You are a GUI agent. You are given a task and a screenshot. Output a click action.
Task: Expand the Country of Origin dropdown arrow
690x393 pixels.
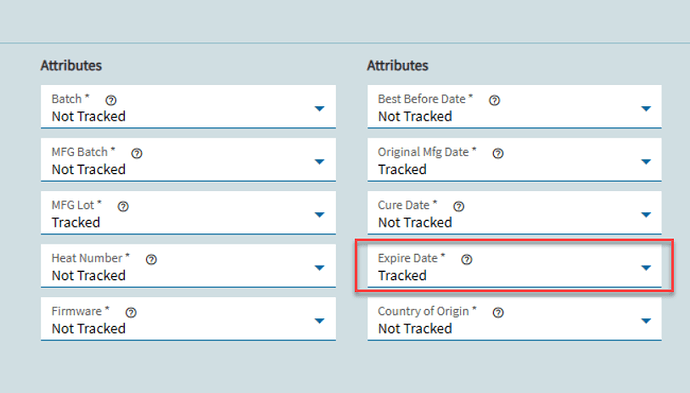coord(646,321)
